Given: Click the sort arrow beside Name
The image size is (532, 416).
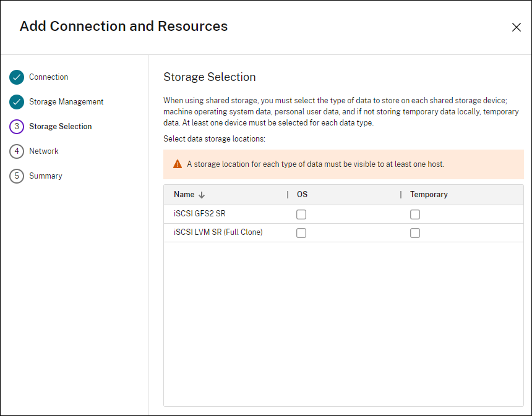Looking at the screenshot, I should tap(202, 195).
